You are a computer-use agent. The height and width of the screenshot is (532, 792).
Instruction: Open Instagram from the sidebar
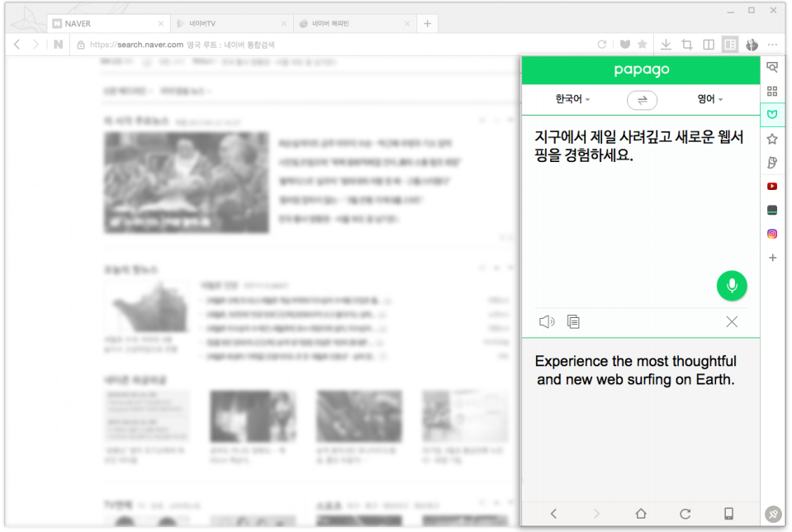click(x=771, y=234)
